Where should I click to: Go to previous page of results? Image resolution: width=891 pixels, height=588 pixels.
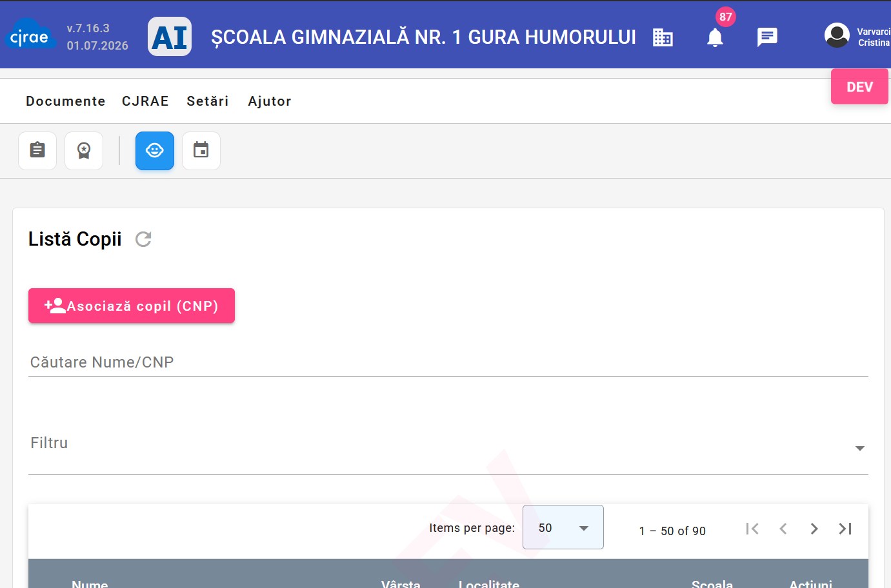783,529
